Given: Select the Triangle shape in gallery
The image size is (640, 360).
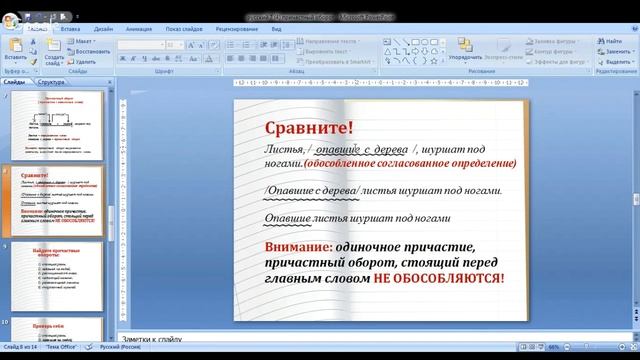Looking at the screenshot, I should [387, 51].
